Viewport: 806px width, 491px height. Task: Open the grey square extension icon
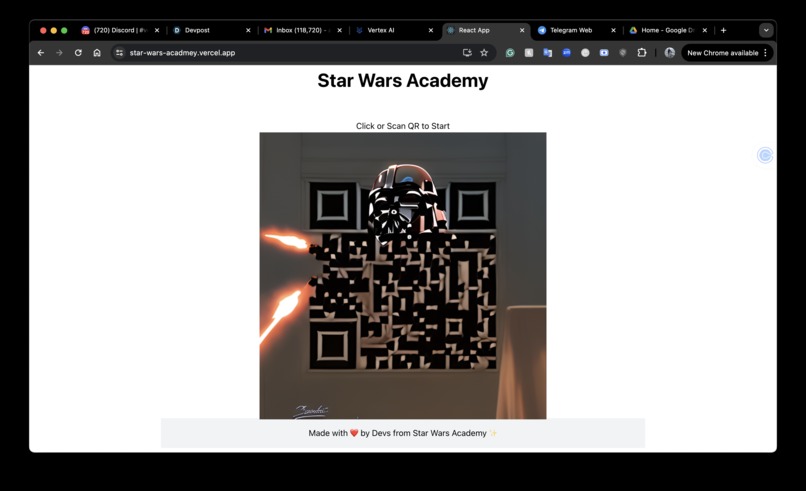tap(528, 52)
